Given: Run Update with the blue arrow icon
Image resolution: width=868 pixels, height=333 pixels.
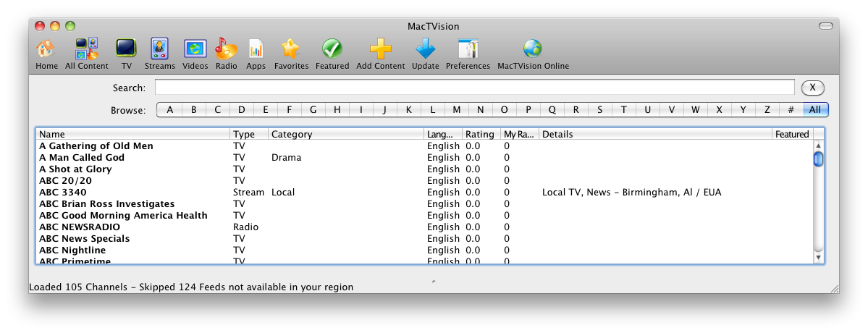Looking at the screenshot, I should (425, 54).
